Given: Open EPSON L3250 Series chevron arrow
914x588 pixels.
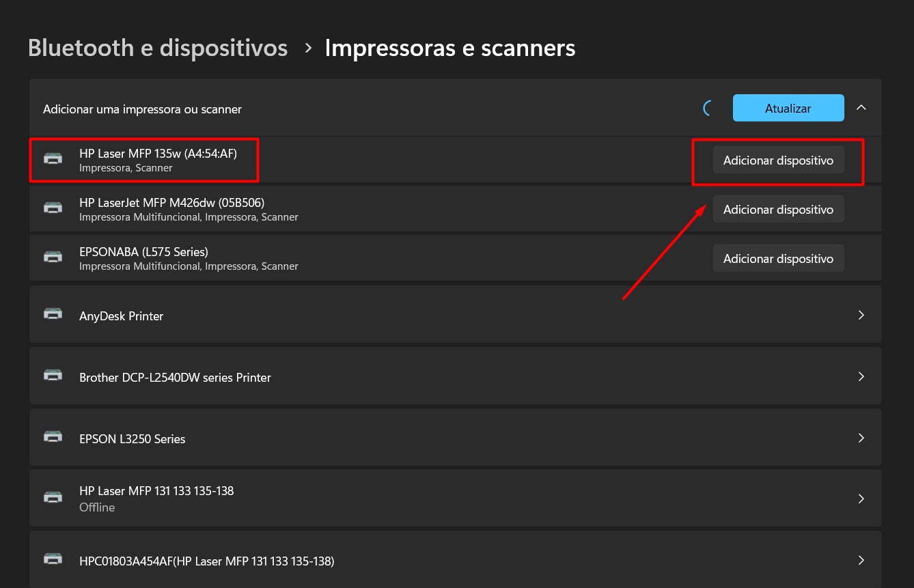Looking at the screenshot, I should click(x=861, y=438).
